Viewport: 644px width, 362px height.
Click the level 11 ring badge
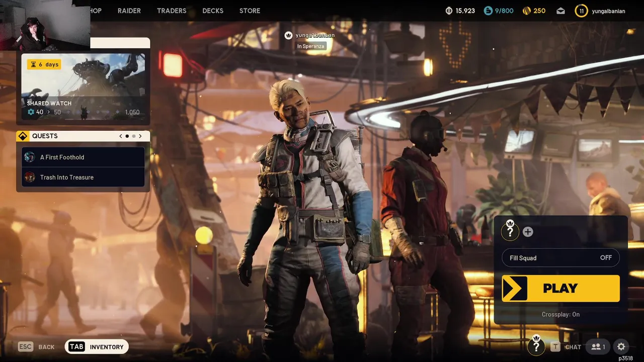pos(582,11)
